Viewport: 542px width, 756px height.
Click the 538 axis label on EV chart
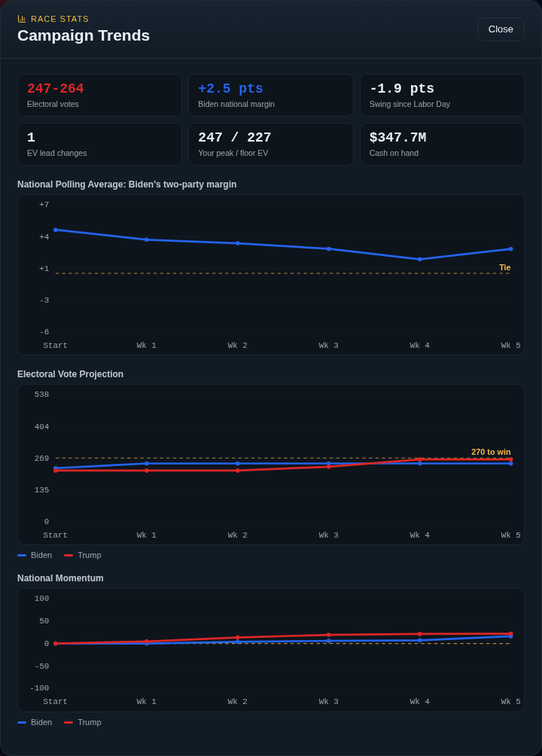click(x=42, y=395)
